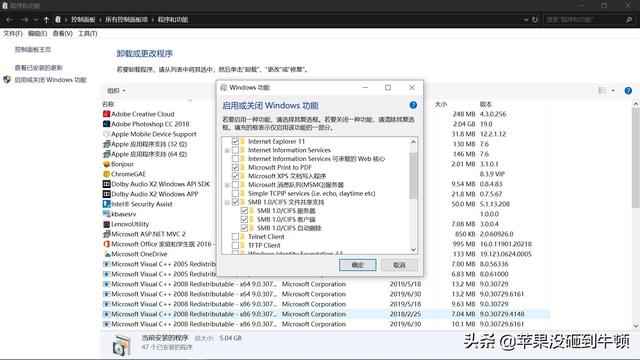
Task: Expand the Microsoft 消息队列(MSMQ)服务器 node
Action: coord(227,185)
